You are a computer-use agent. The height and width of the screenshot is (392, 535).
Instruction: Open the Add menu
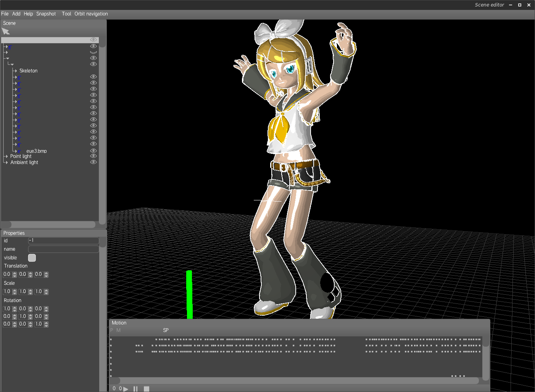click(16, 14)
